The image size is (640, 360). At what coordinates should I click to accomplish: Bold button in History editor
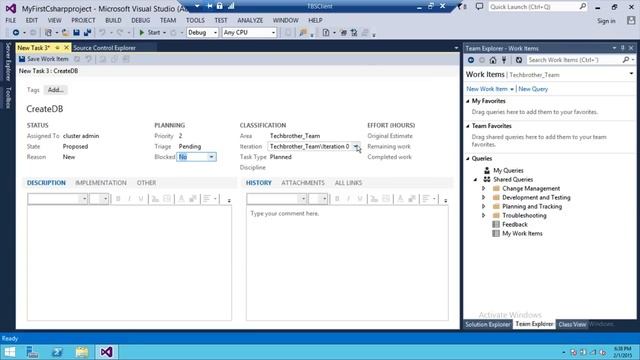(x=337, y=199)
